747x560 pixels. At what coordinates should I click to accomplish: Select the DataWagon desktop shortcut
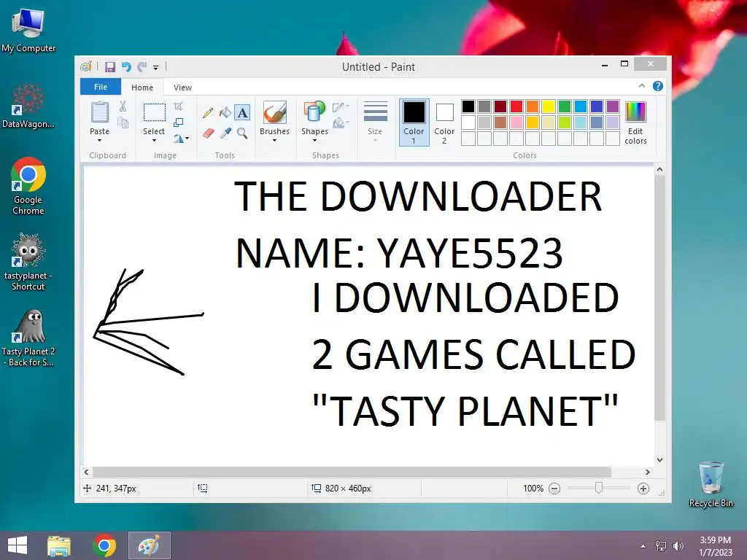click(x=28, y=106)
